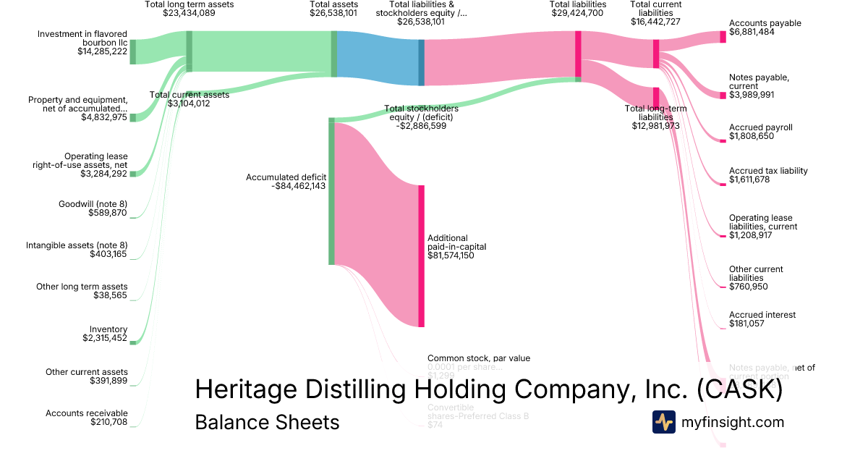Click the Accounts payable pink node bar
Viewport: 868px width, 456px height.
723,37
